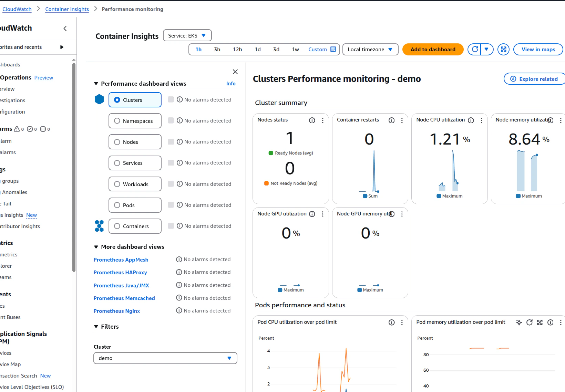Switch to the 3d time range

(276, 49)
